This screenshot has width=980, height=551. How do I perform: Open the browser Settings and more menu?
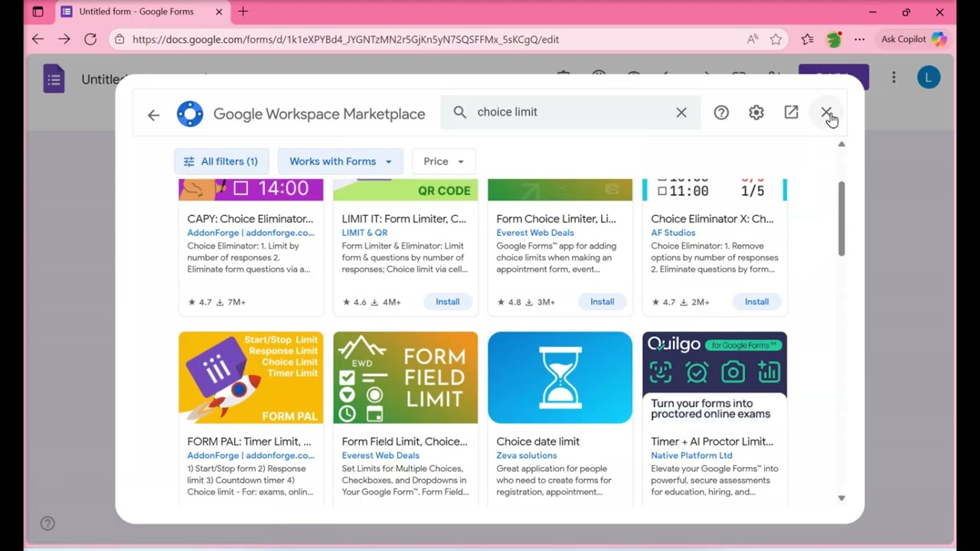[860, 39]
